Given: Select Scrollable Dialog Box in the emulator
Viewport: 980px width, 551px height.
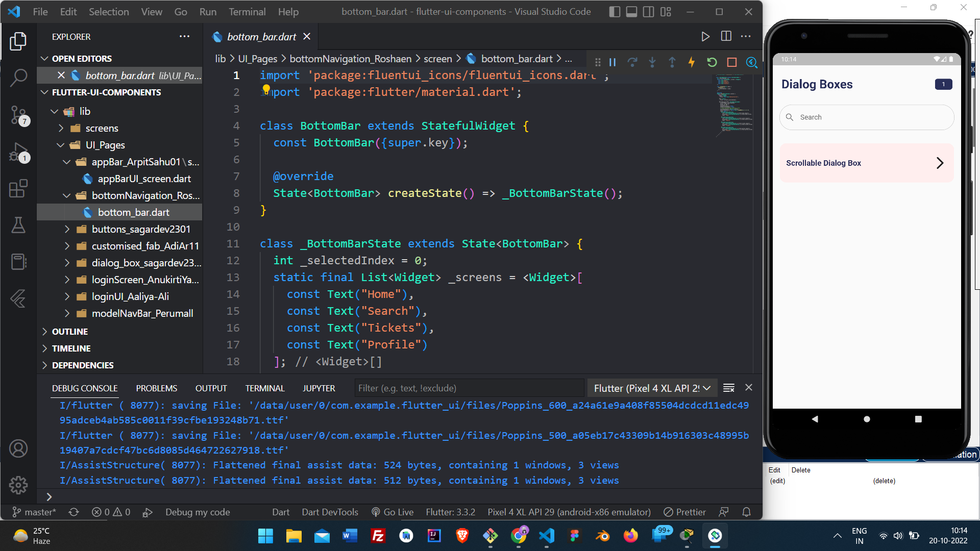Looking at the screenshot, I should (x=866, y=163).
